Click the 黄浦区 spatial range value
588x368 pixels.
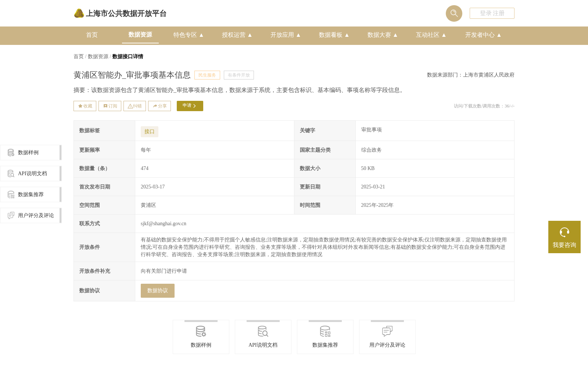148,205
